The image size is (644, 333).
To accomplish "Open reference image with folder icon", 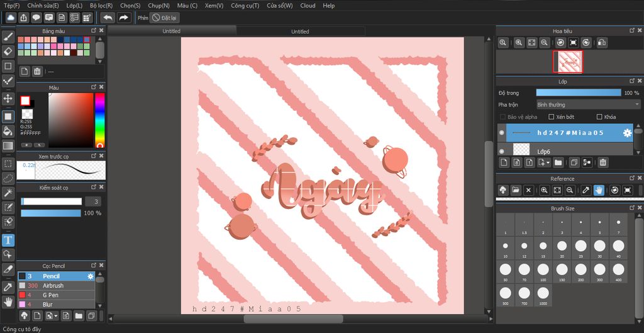I will (x=516, y=190).
